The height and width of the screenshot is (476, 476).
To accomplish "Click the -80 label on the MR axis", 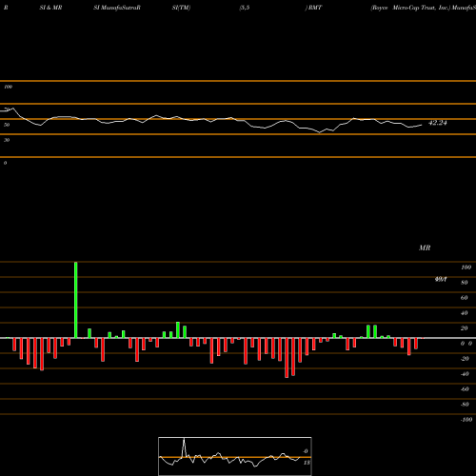I will (x=465, y=405).
